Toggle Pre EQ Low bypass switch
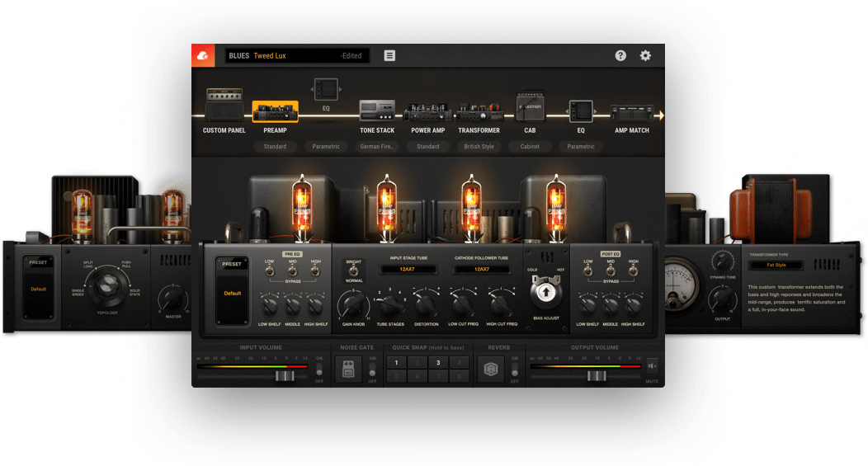Image resolution: width=868 pixels, height=466 pixels. pos(270,271)
